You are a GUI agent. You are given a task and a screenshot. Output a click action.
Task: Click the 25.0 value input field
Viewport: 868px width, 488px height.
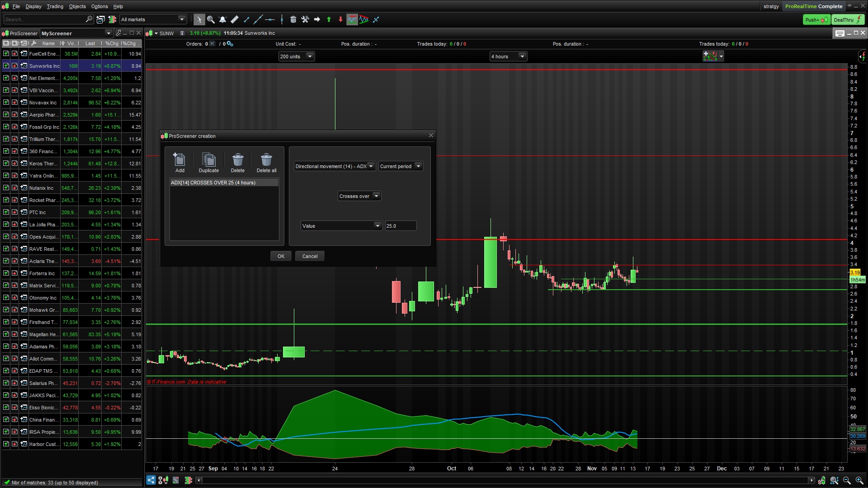[x=400, y=226]
